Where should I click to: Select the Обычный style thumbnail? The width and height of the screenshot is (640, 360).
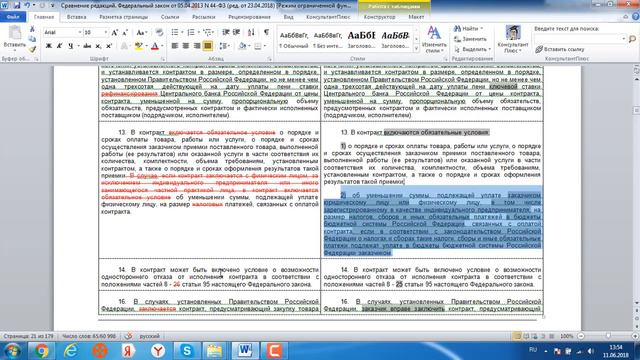(x=293, y=40)
